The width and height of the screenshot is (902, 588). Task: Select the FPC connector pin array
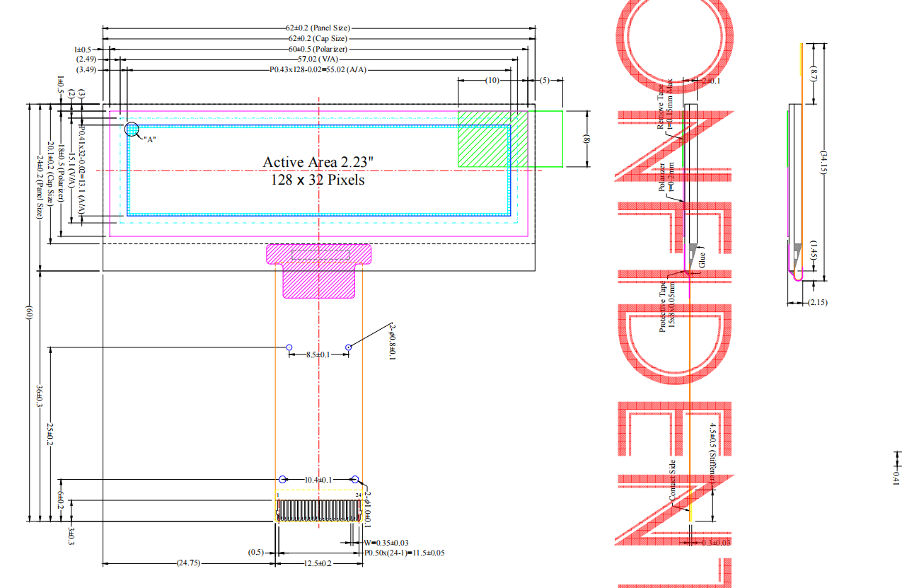[x=318, y=510]
